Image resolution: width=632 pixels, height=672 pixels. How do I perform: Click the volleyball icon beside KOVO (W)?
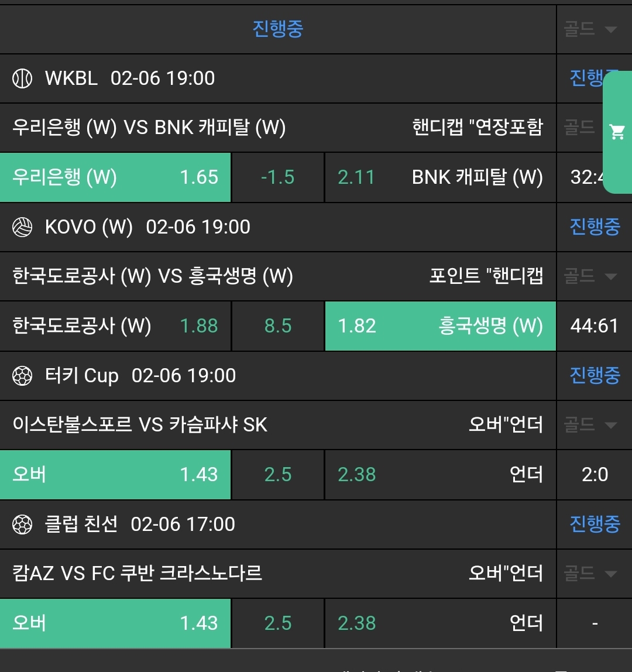pyautogui.click(x=22, y=227)
